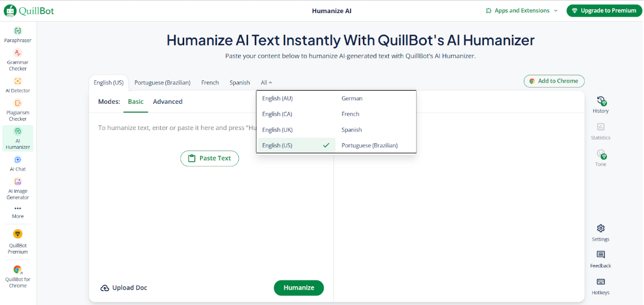The image size is (644, 305).
Task: Open the AI Chat icon
Action: [18, 160]
